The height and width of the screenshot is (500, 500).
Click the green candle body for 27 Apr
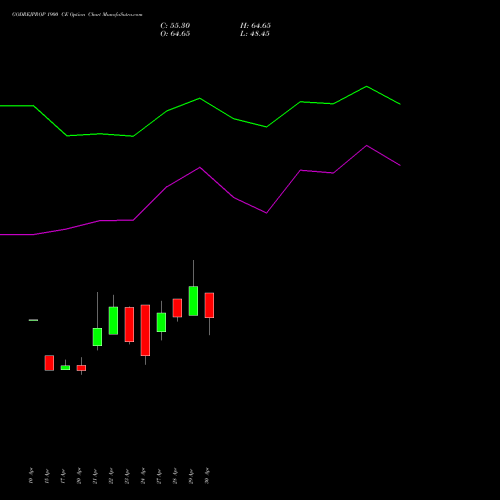pyautogui.click(x=161, y=322)
